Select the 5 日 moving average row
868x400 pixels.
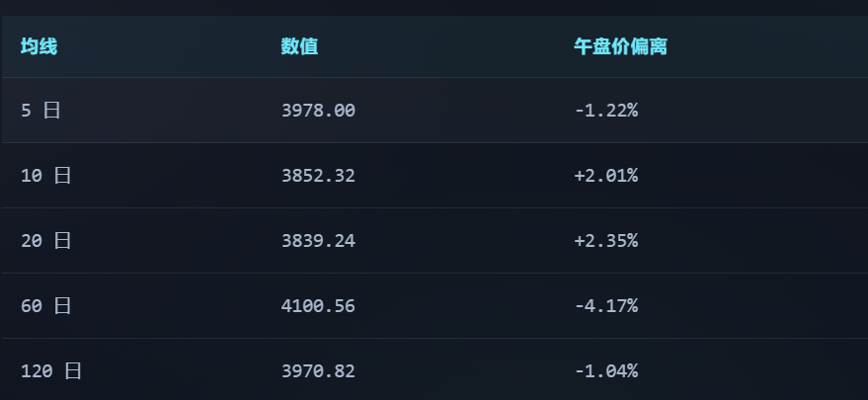[435, 111]
